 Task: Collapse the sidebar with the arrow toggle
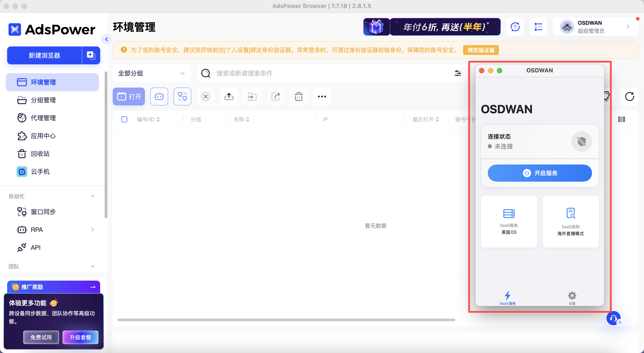pos(106,39)
